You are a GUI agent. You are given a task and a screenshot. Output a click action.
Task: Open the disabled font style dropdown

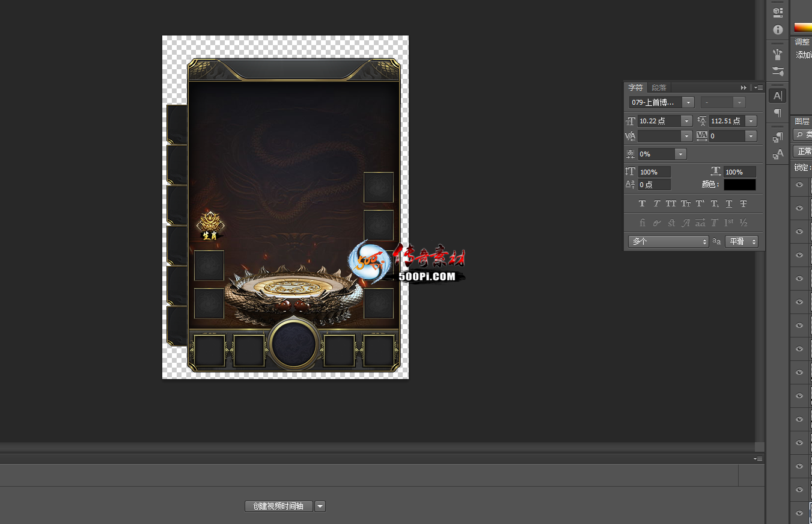coord(723,102)
